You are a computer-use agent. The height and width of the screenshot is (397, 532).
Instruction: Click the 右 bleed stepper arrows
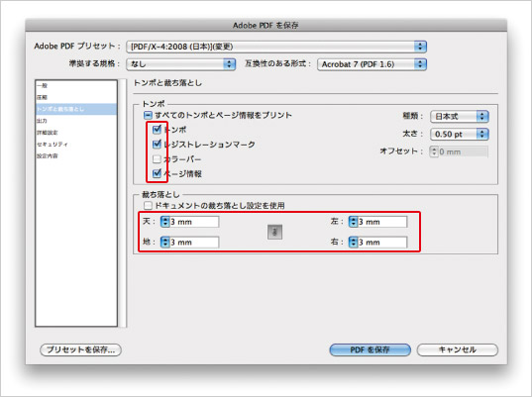(x=354, y=243)
